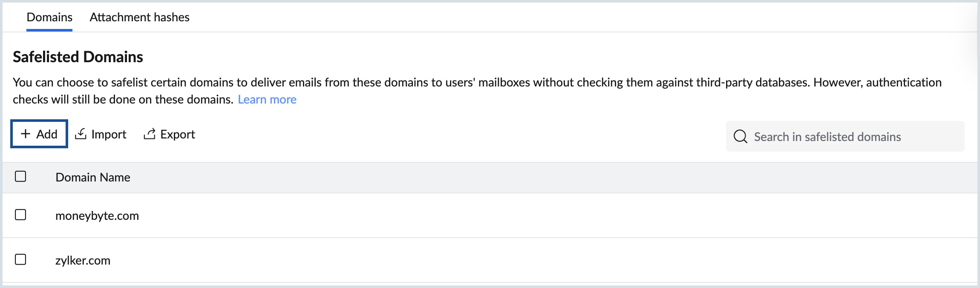Check the checkbox next to moneybyte.com
The image size is (980, 288).
click(x=21, y=216)
